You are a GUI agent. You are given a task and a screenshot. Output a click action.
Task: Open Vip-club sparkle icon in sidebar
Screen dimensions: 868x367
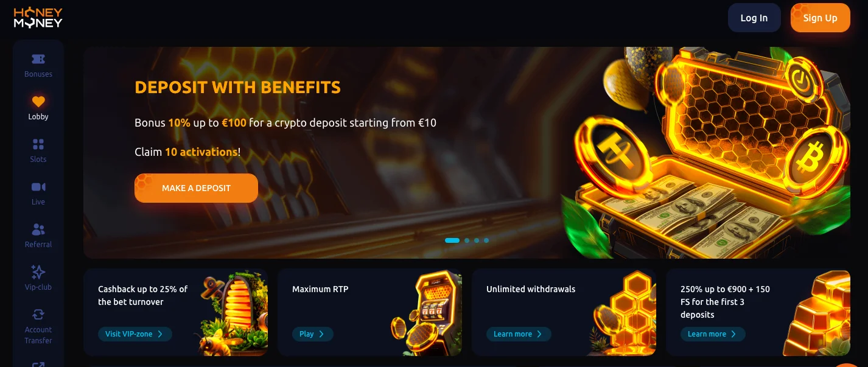coord(38,272)
